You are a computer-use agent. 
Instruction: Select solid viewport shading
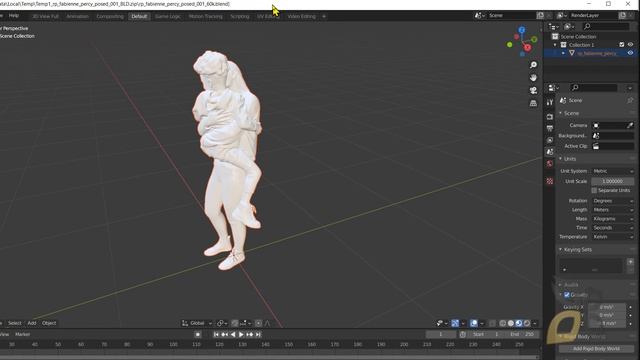point(511,323)
